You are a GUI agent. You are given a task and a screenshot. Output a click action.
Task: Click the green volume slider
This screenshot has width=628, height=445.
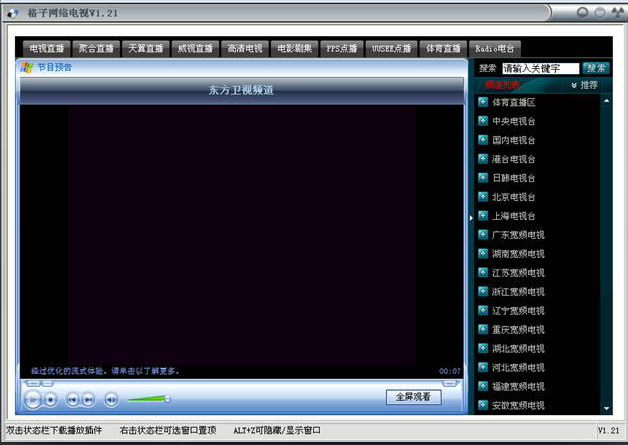[x=149, y=399]
